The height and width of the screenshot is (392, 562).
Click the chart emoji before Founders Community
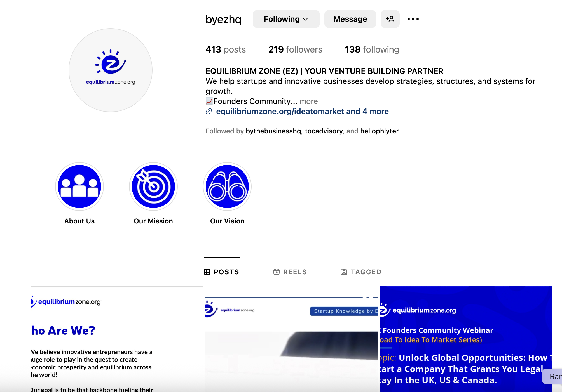coord(209,101)
